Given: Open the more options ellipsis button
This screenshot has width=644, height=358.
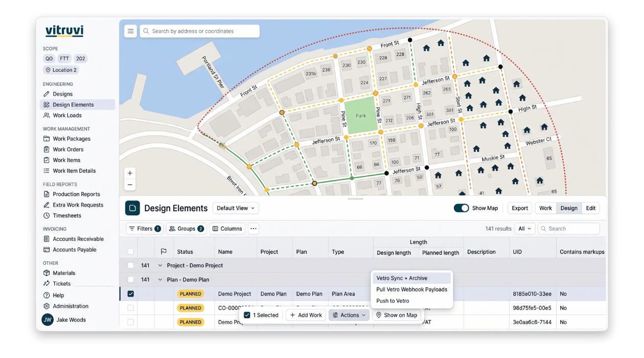Looking at the screenshot, I should (x=254, y=229).
